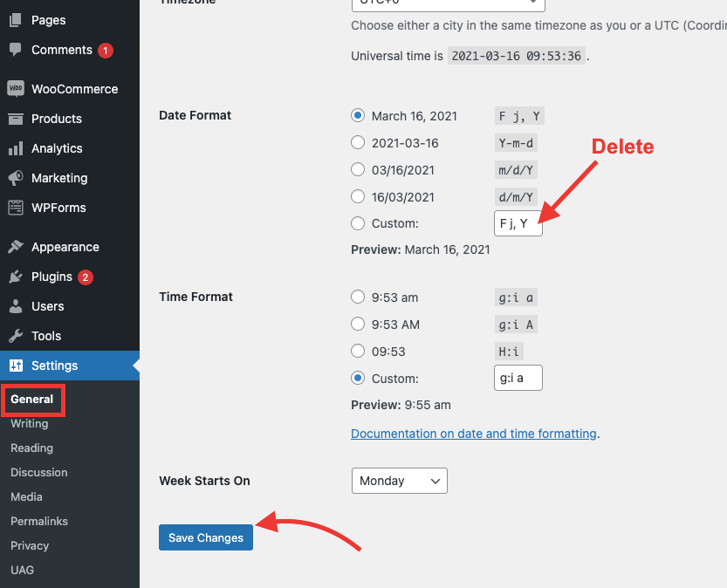The width and height of the screenshot is (727, 588).
Task: Select Monday from the week dropdown
Action: click(399, 480)
